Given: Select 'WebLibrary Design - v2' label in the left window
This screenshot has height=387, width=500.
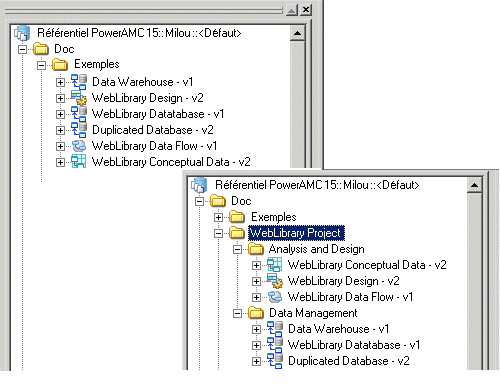Looking at the screenshot, I should pyautogui.click(x=148, y=98).
